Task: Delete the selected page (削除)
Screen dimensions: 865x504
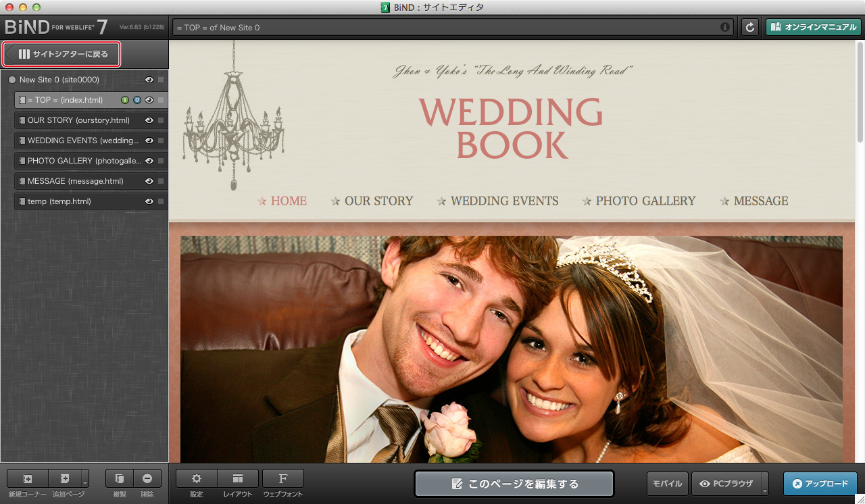Action: [147, 478]
